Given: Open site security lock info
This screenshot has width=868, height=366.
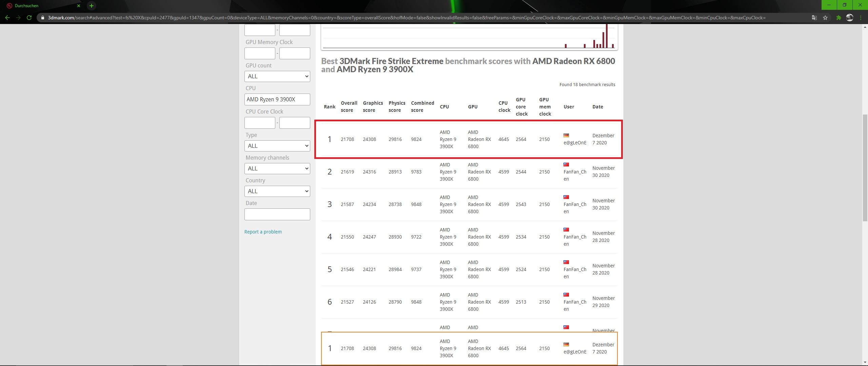Looking at the screenshot, I should pyautogui.click(x=42, y=18).
